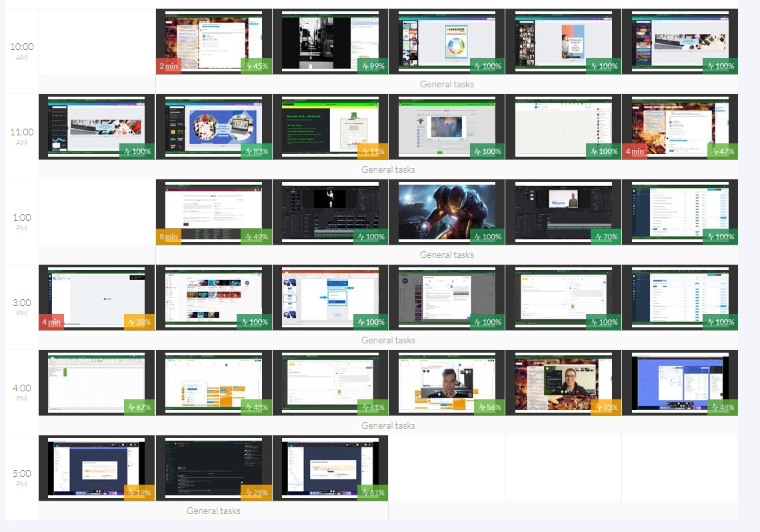Viewport: 760px width, 532px height.
Task: Open the 1:00 PM Iron Man wallpaper screenshot
Action: click(447, 212)
